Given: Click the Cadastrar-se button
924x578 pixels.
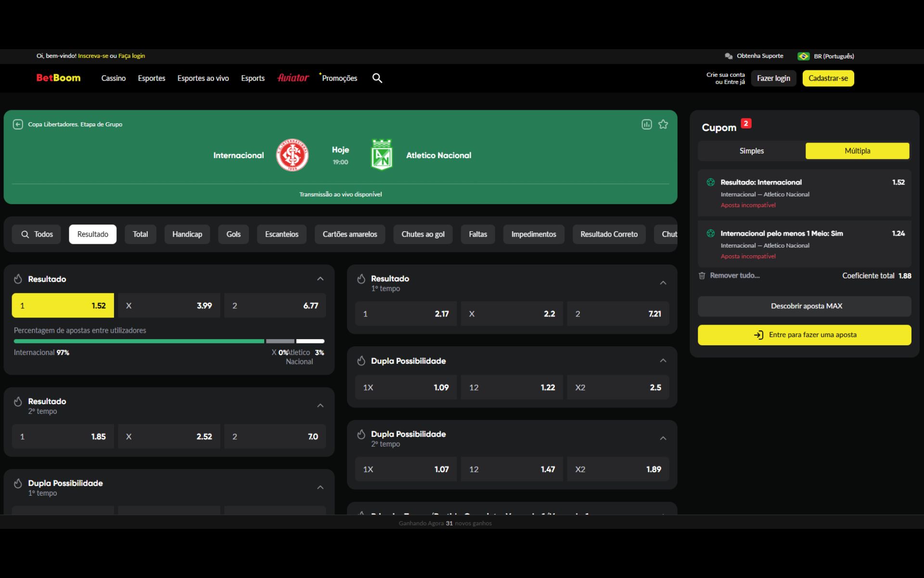Looking at the screenshot, I should 828,78.
